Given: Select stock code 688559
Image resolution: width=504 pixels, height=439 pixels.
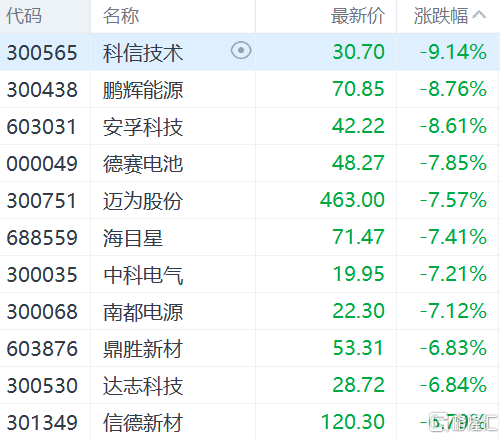Looking at the screenshot, I should [42, 238].
